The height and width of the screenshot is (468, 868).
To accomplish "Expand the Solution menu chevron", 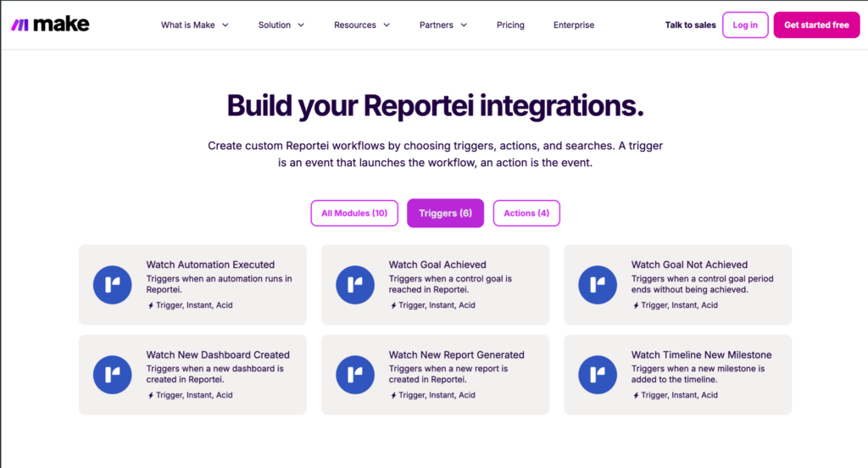I will (301, 25).
